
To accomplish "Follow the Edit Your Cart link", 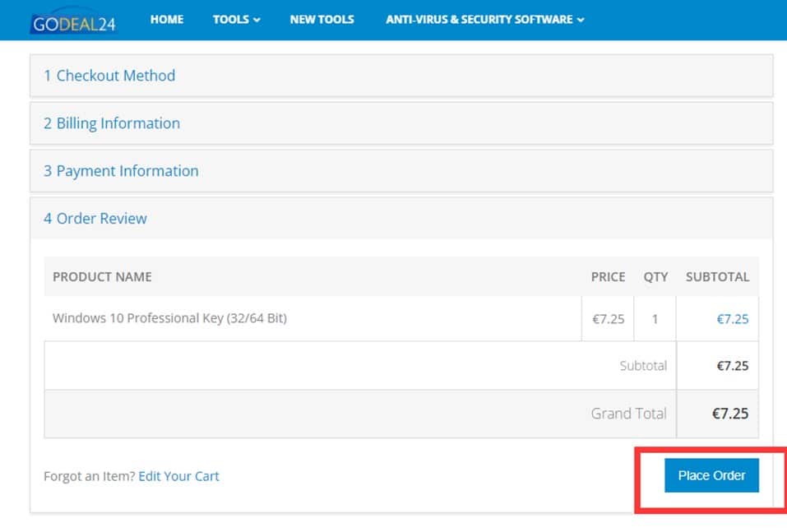I will [x=178, y=476].
